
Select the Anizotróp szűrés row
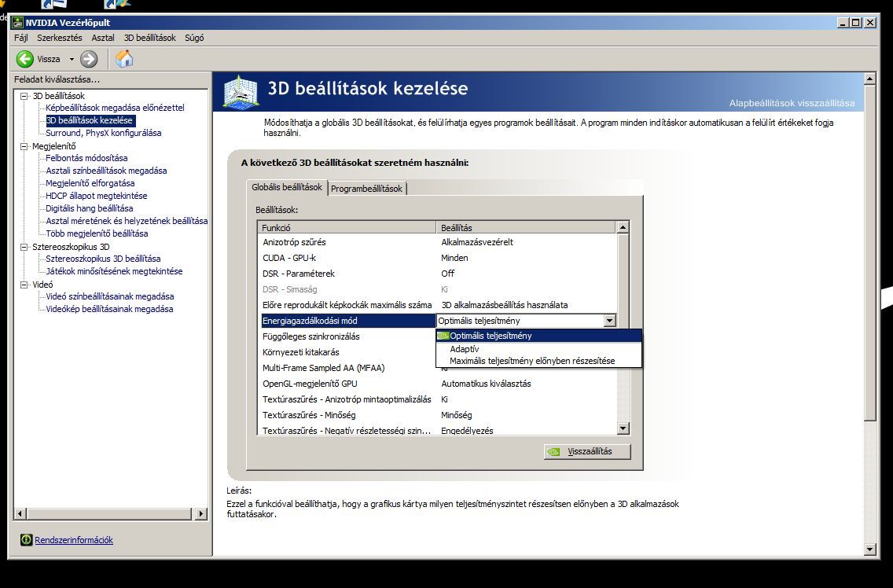click(x=437, y=242)
